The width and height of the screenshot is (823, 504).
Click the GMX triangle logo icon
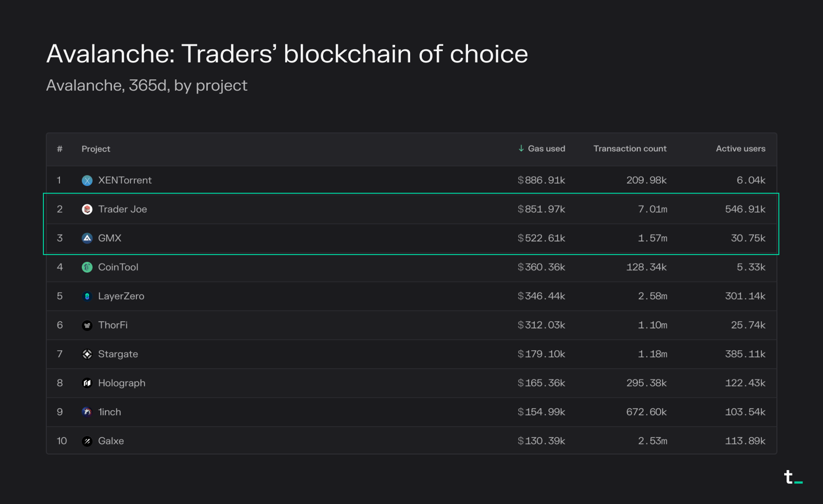[87, 238]
